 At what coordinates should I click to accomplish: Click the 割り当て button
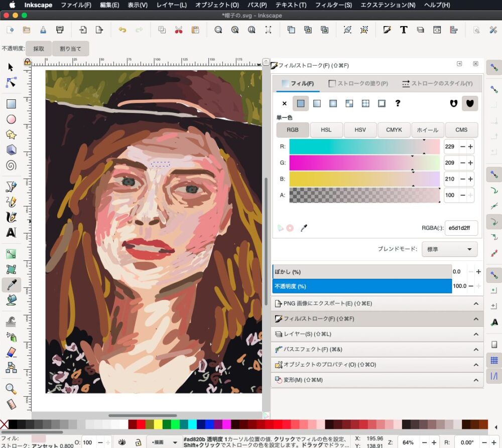point(70,49)
